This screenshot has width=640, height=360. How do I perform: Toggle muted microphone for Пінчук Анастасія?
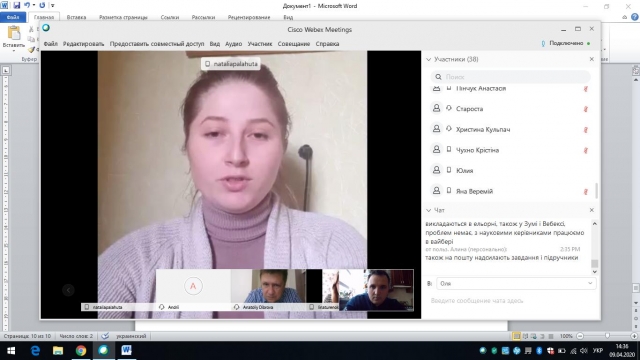(586, 89)
